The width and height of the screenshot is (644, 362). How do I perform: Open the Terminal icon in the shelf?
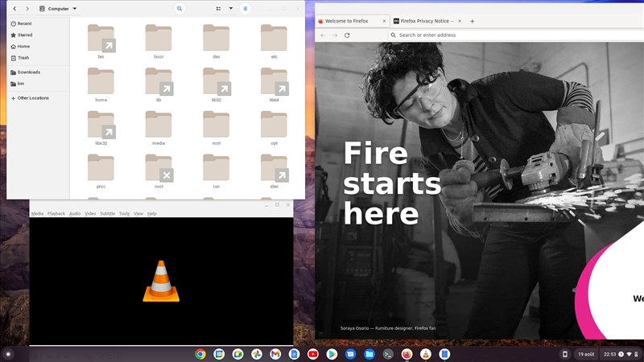(388, 354)
